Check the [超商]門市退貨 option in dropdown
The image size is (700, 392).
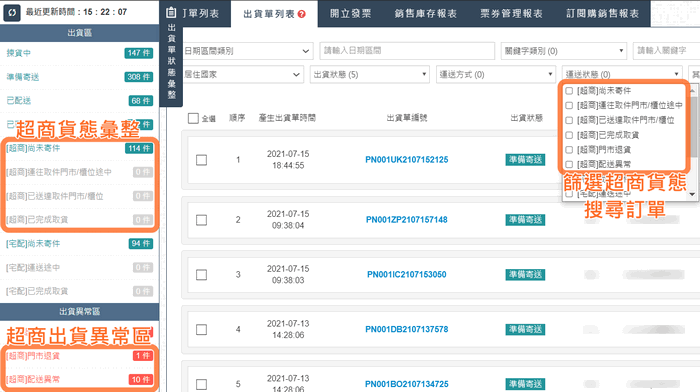point(569,150)
